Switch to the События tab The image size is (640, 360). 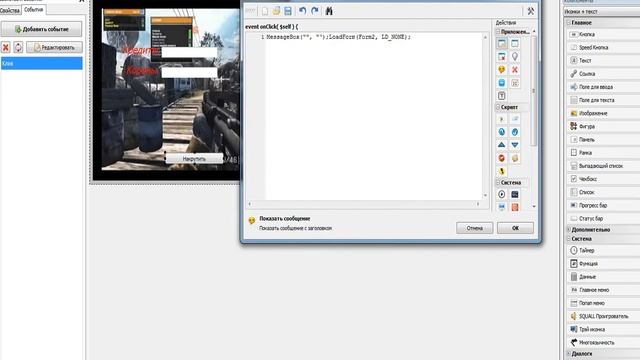[x=33, y=9]
